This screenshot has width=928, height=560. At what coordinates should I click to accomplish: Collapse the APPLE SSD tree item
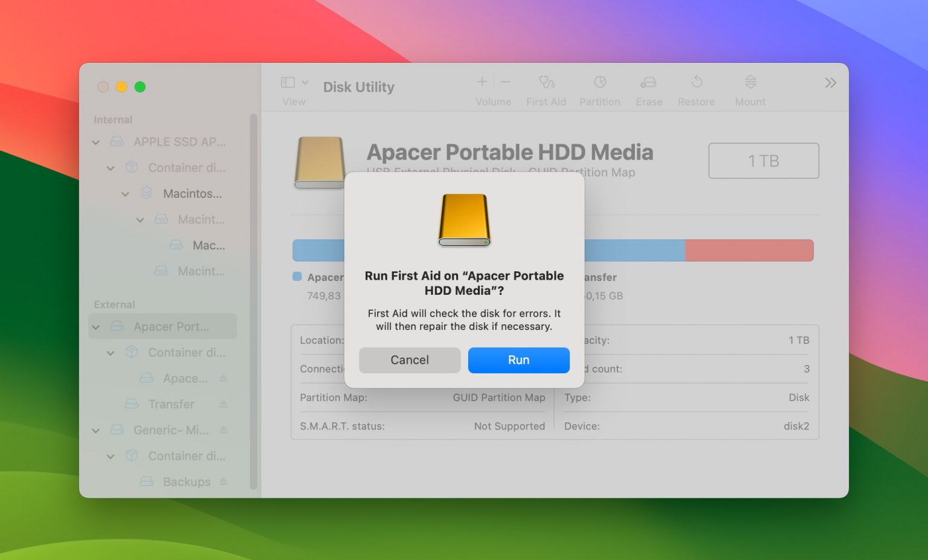point(95,142)
